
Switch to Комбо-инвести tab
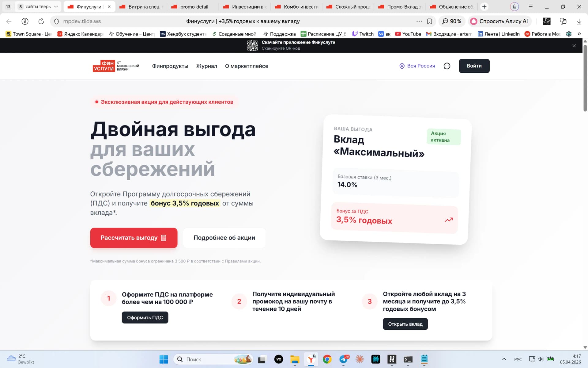pos(297,6)
